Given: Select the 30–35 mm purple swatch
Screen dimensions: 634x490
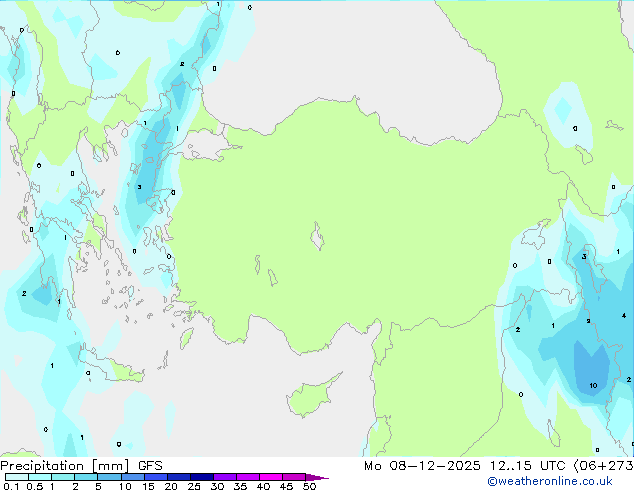Looking at the screenshot, I should pos(224,477).
